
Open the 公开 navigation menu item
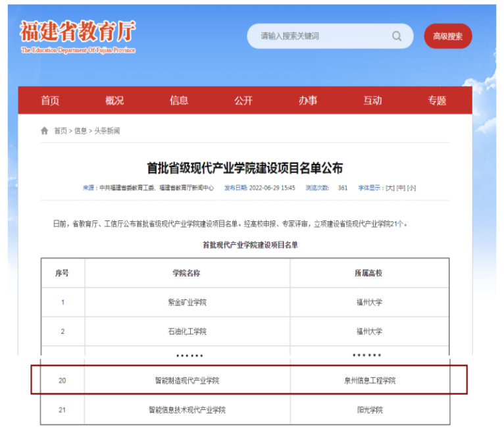[x=243, y=100]
